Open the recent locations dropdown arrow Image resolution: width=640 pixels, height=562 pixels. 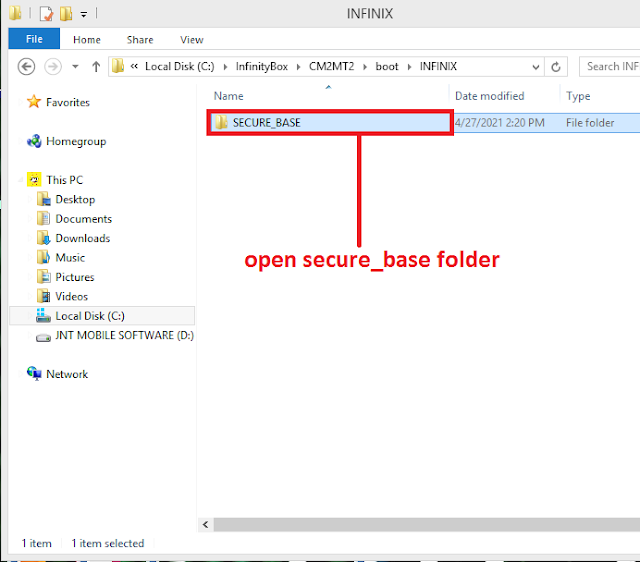(x=75, y=67)
